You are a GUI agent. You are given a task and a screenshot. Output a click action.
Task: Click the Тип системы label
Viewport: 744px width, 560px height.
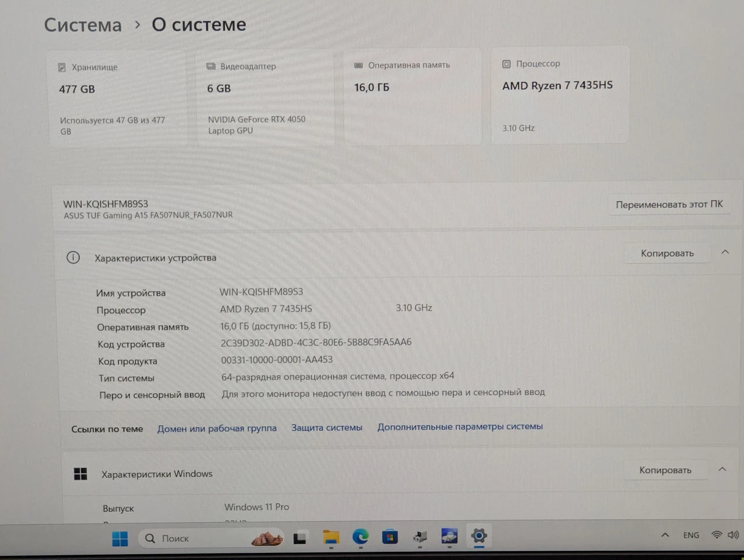click(126, 378)
